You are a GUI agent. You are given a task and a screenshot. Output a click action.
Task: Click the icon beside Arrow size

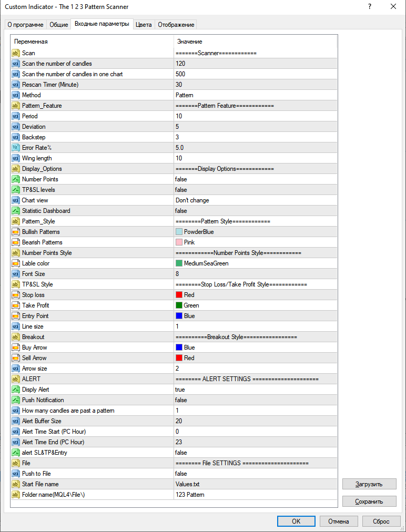(16, 369)
